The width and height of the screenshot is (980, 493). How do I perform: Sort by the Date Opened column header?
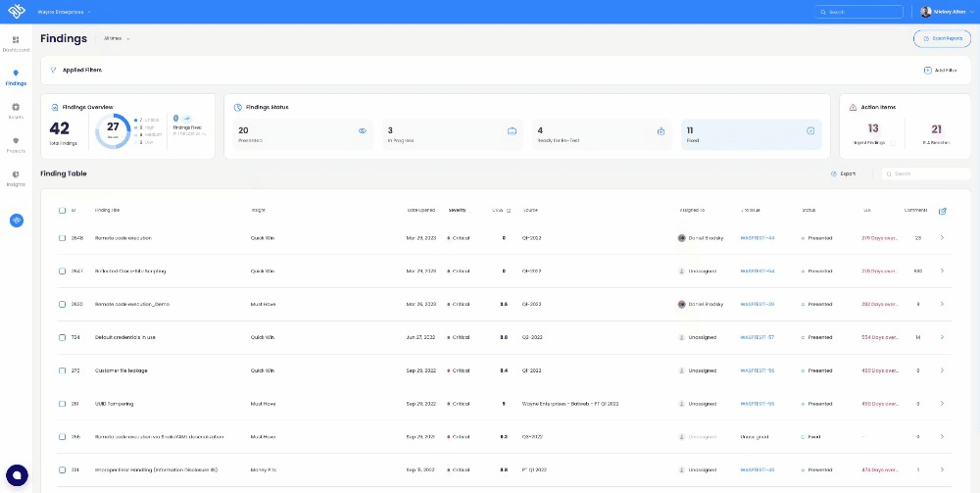pyautogui.click(x=421, y=211)
